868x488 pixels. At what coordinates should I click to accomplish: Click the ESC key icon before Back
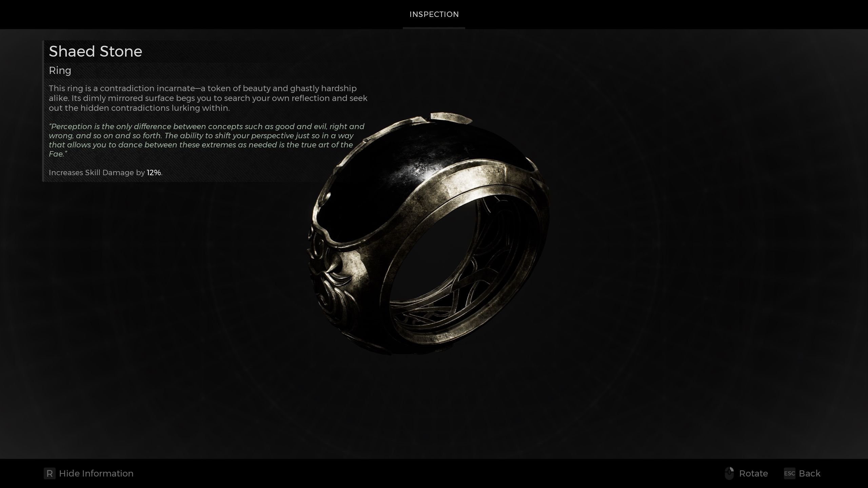(789, 473)
